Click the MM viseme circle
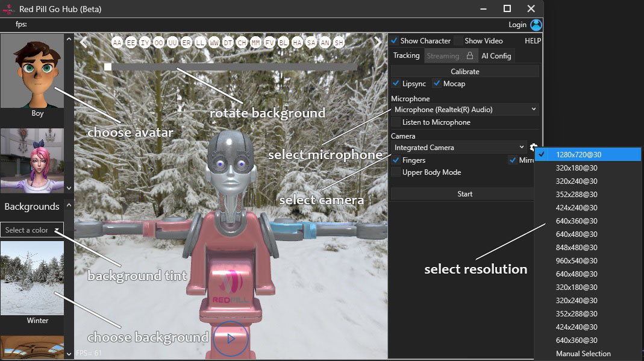644x361 pixels. coord(255,42)
